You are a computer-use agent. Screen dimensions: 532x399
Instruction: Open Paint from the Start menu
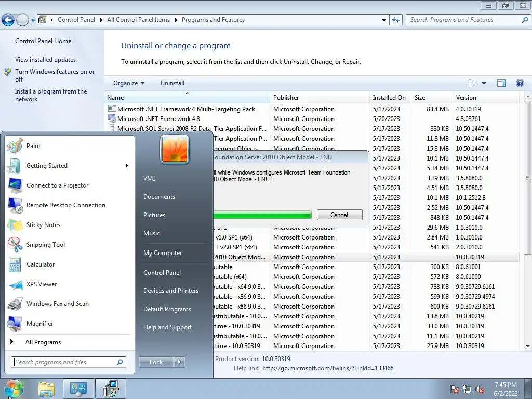click(70, 146)
